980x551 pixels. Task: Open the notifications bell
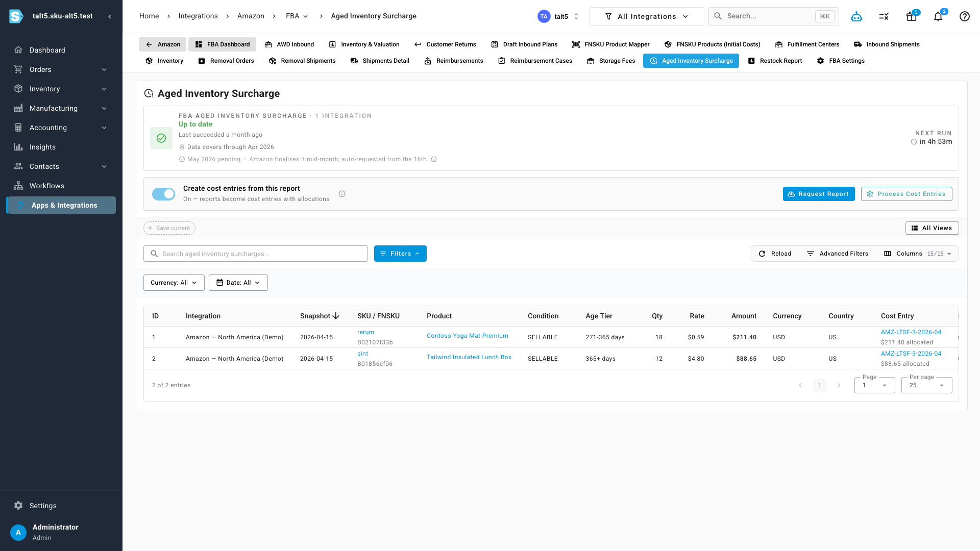coord(938,16)
